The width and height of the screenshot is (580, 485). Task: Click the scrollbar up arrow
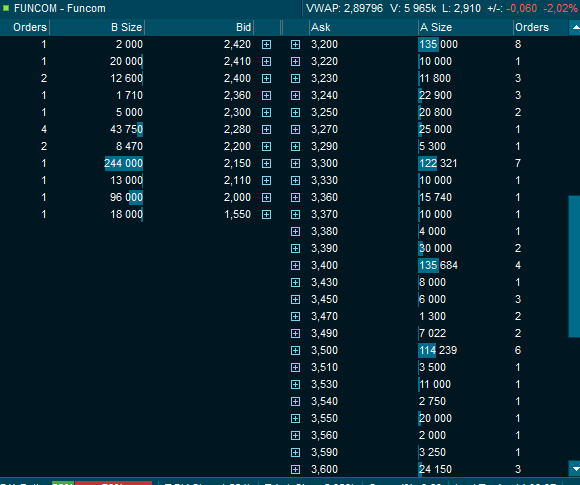[x=574, y=27]
